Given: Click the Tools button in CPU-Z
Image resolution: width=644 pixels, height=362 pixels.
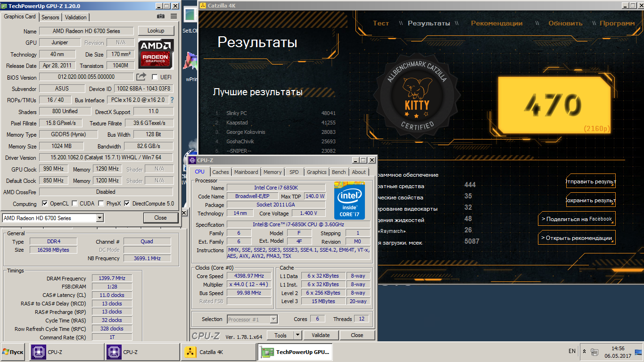Looking at the screenshot, I should click(x=281, y=335).
